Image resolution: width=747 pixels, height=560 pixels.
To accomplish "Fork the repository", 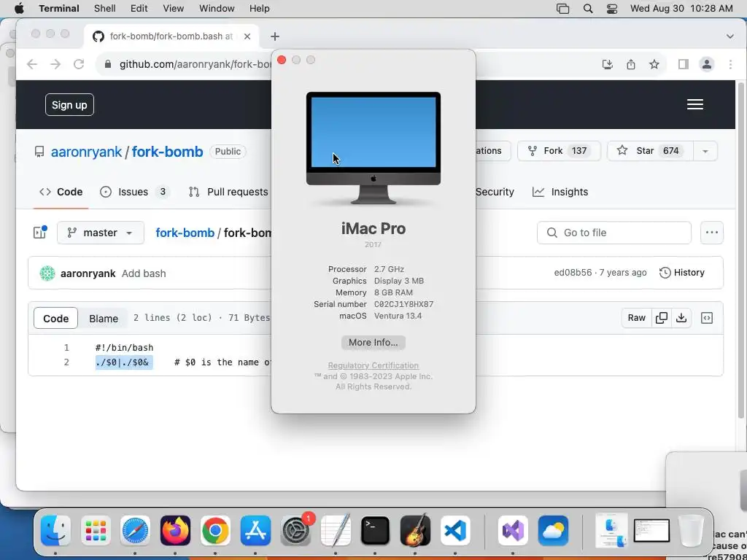I will 559,151.
